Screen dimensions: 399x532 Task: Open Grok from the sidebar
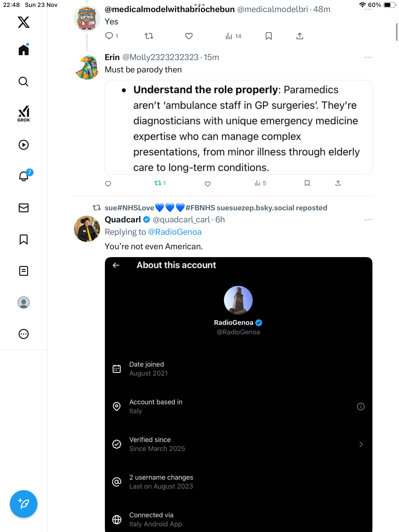24,114
